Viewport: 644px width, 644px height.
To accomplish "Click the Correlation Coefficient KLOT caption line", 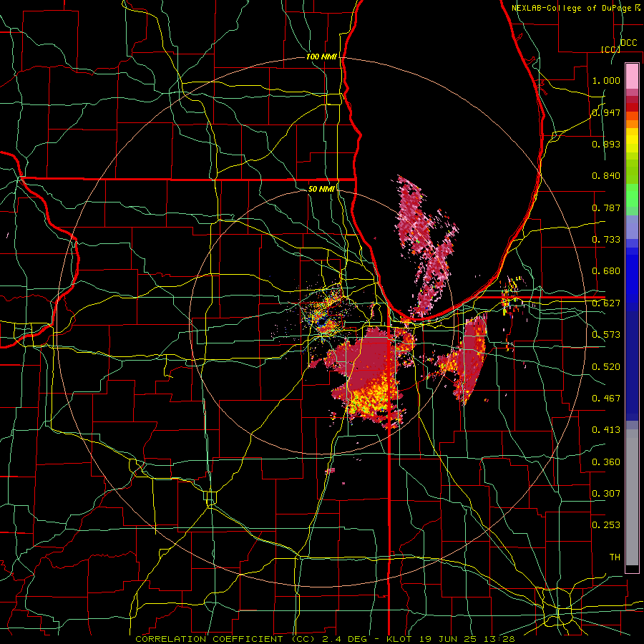I will click(x=324, y=639).
